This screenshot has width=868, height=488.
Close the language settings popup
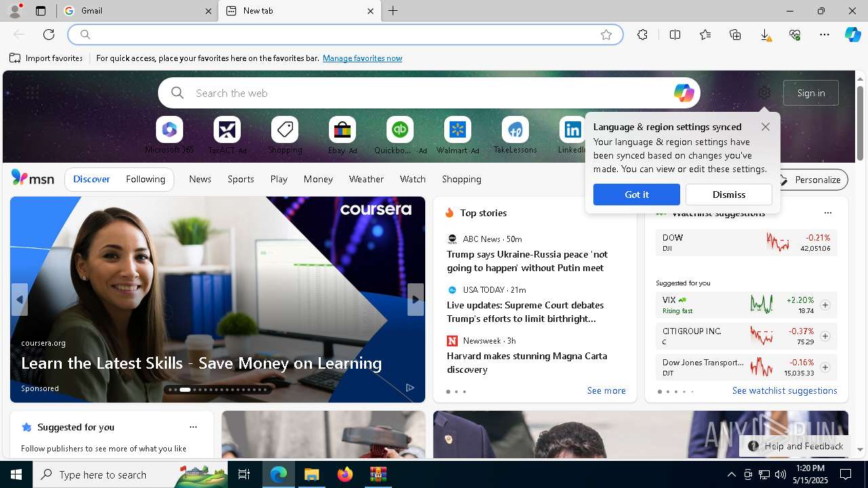(766, 127)
